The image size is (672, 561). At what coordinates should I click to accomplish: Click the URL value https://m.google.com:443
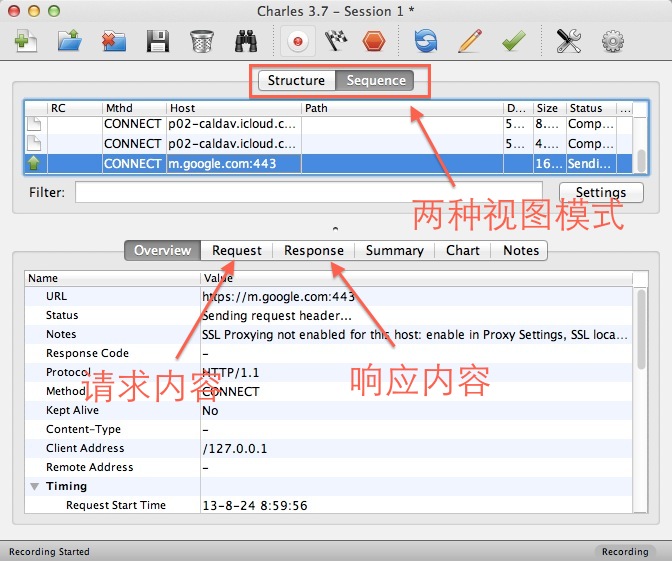(279, 297)
